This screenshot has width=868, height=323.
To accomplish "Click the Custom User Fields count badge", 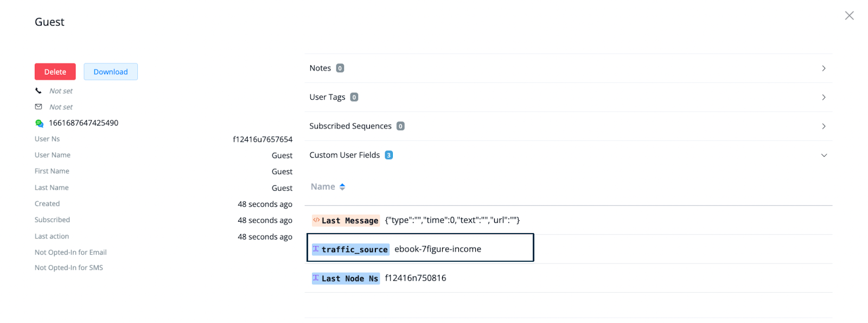I will click(x=388, y=155).
